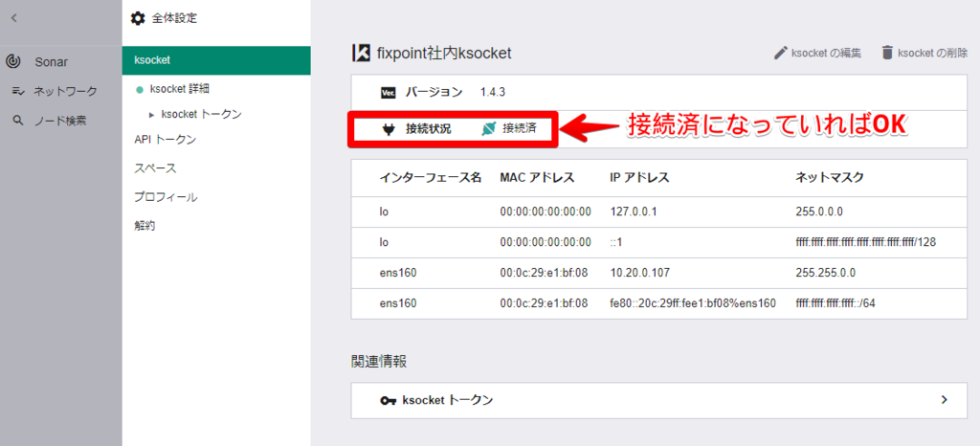This screenshot has width=980, height=446.
Task: Click the 接続状況 plug icon
Action: [x=389, y=129]
